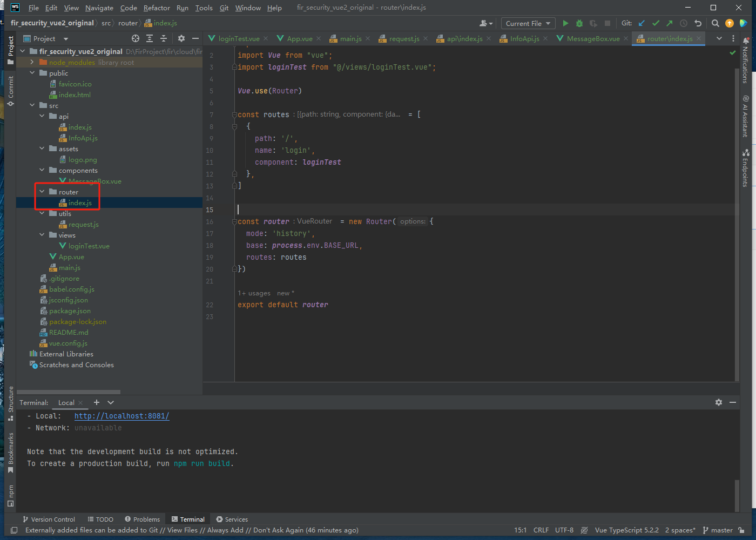Viewport: 756px width, 540px height.
Task: Show the hidden editor tabs dropdown arrow
Action: tap(719, 38)
